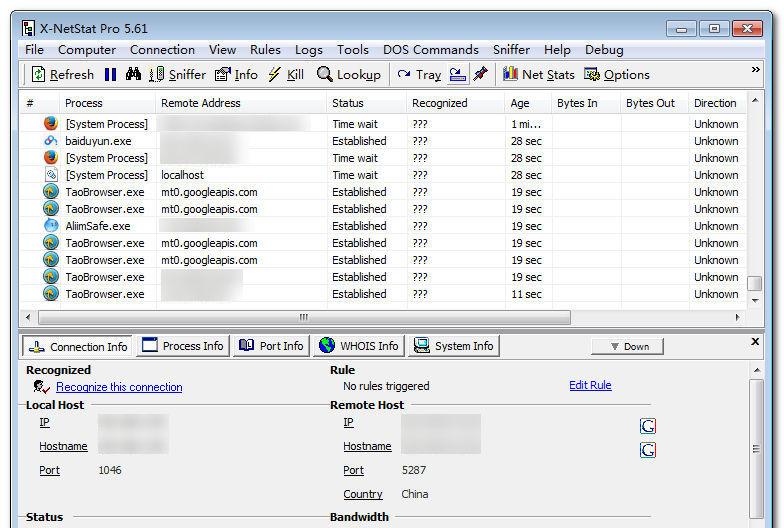784x528 pixels.
Task: Click the Recognize this connection link
Action: pos(119,387)
